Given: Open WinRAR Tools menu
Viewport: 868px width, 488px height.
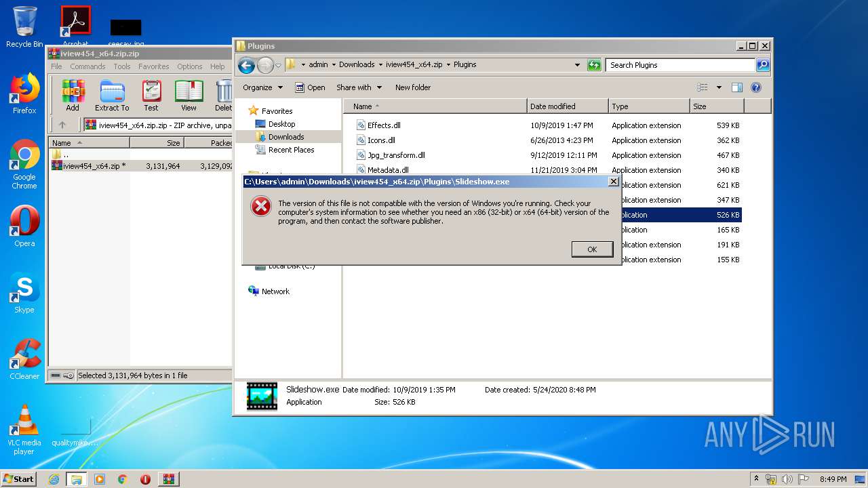Looking at the screenshot, I should pos(122,66).
